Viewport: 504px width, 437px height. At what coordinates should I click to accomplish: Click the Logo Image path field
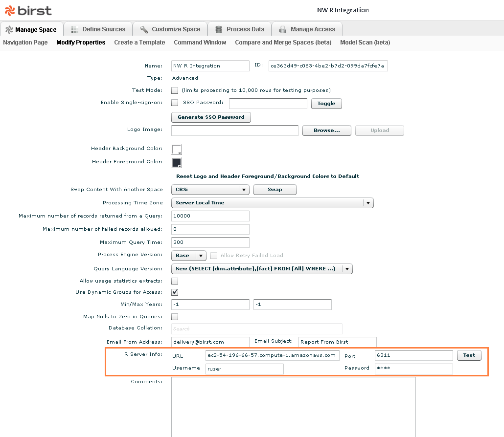[235, 131]
